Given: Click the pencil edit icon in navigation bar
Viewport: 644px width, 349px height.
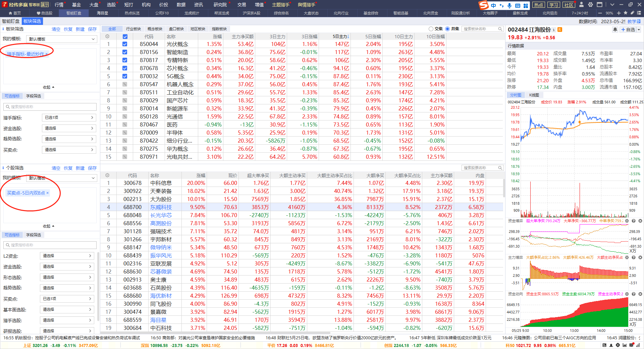Looking at the screenshot, I should (633, 13).
